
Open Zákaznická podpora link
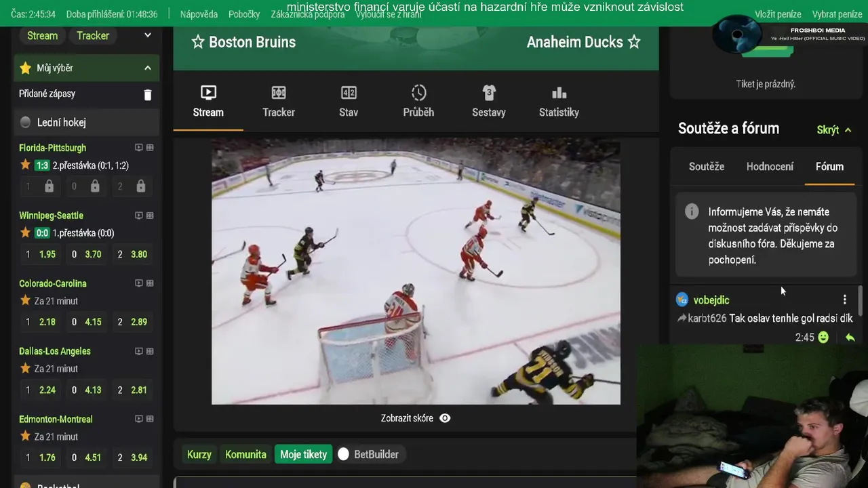(x=307, y=14)
